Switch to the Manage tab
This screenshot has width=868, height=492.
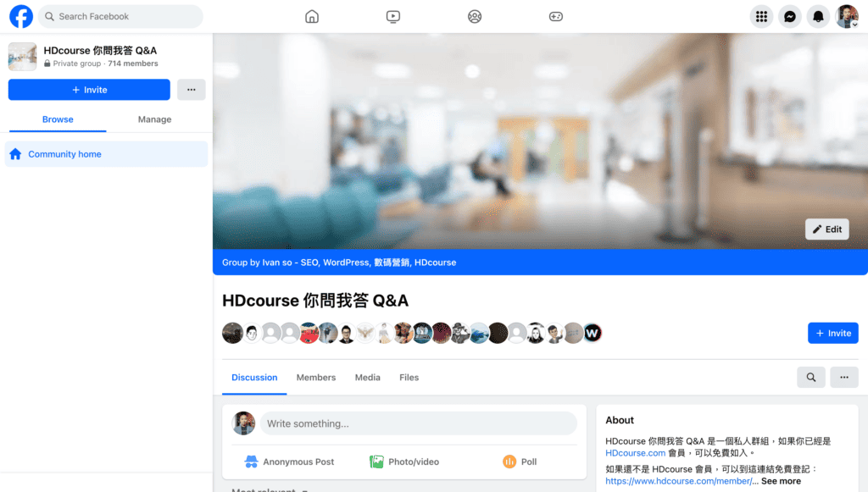tap(154, 119)
